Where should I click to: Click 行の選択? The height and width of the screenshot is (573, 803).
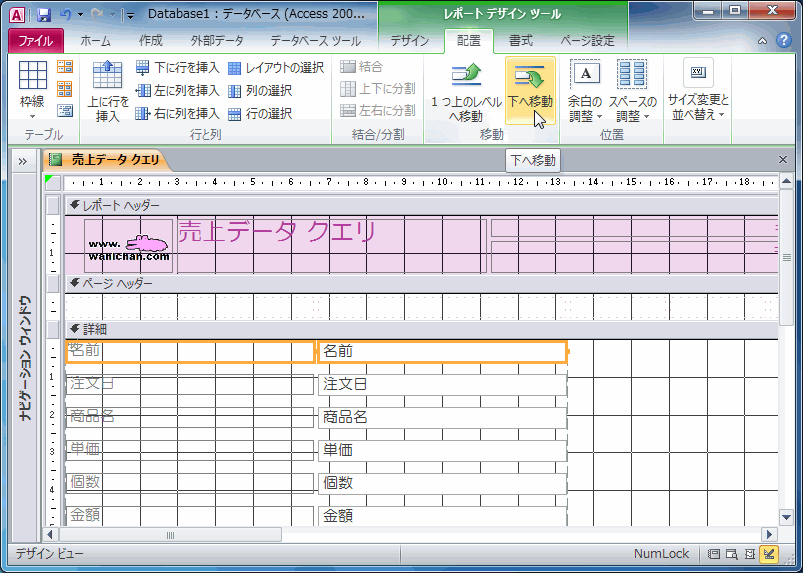(260, 113)
